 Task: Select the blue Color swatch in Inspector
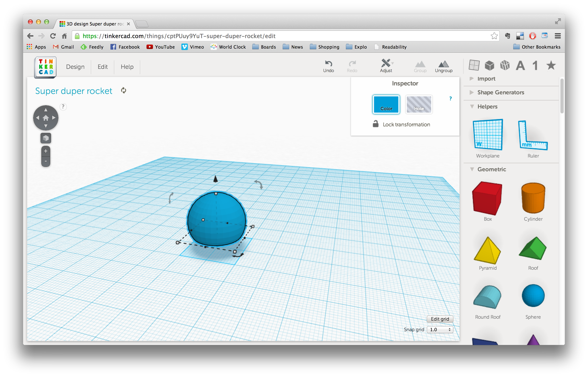point(386,105)
